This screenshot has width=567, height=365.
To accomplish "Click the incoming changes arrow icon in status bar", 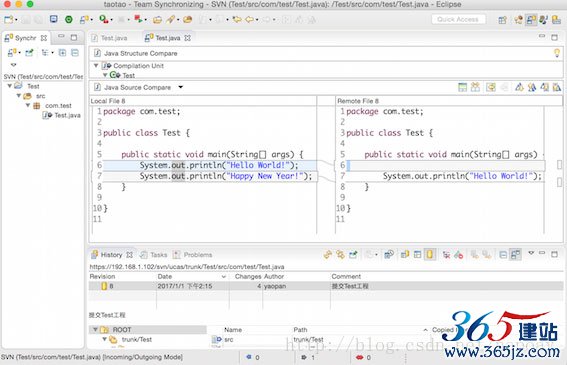I will (x=249, y=357).
